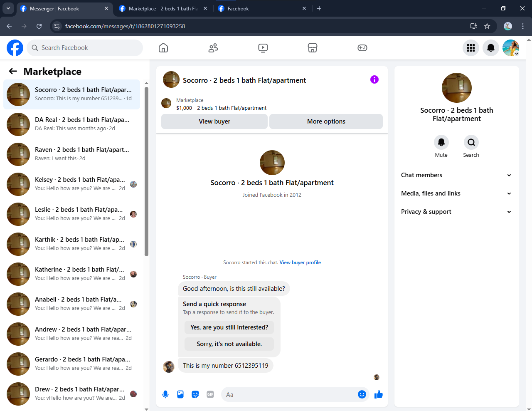Open conversation information purple i icon
The image size is (532, 411).
coord(374,79)
